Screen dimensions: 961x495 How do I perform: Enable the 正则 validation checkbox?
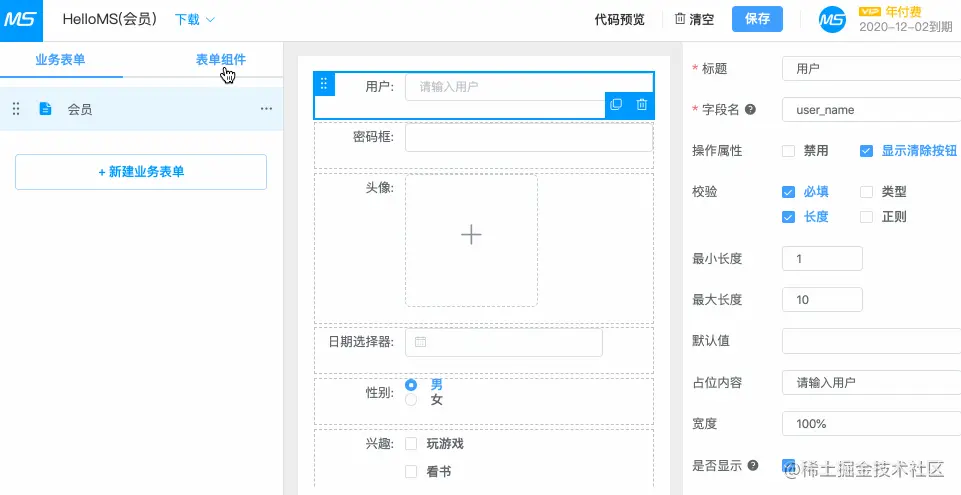(x=866, y=217)
